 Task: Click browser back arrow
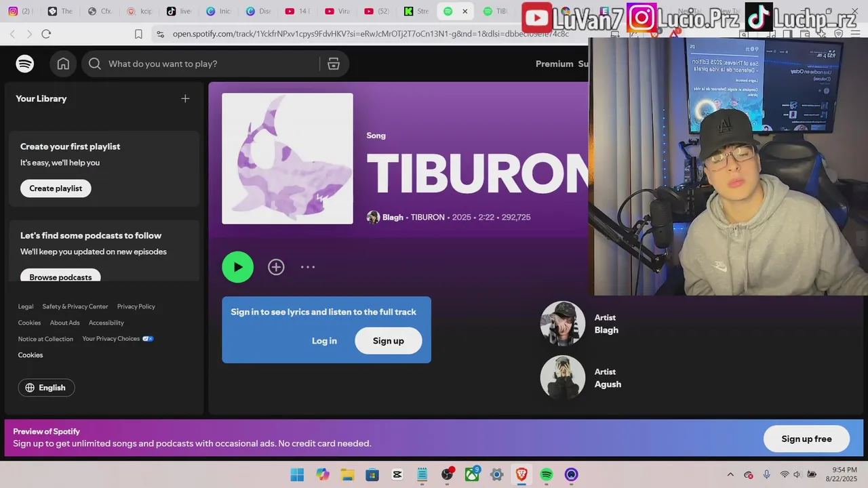[13, 34]
